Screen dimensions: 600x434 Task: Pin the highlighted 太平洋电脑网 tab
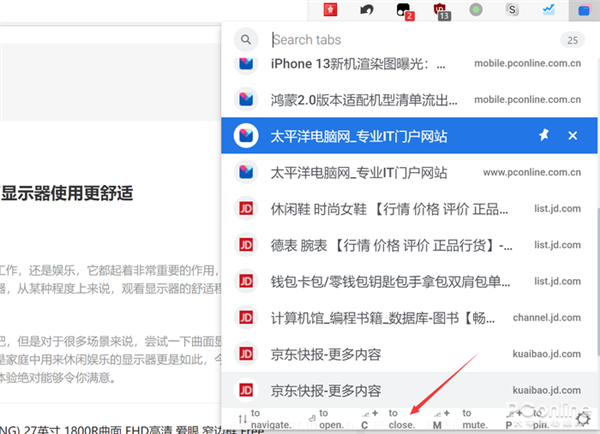[543, 135]
